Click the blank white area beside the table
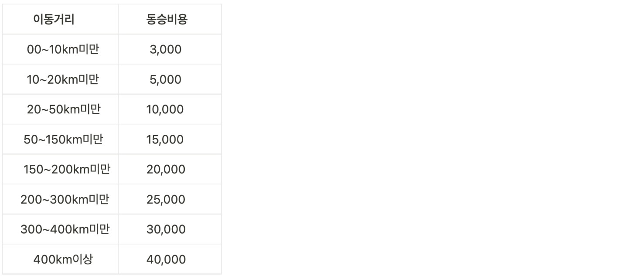Image resolution: width=644 pixels, height=279 pixels. click(x=432, y=139)
